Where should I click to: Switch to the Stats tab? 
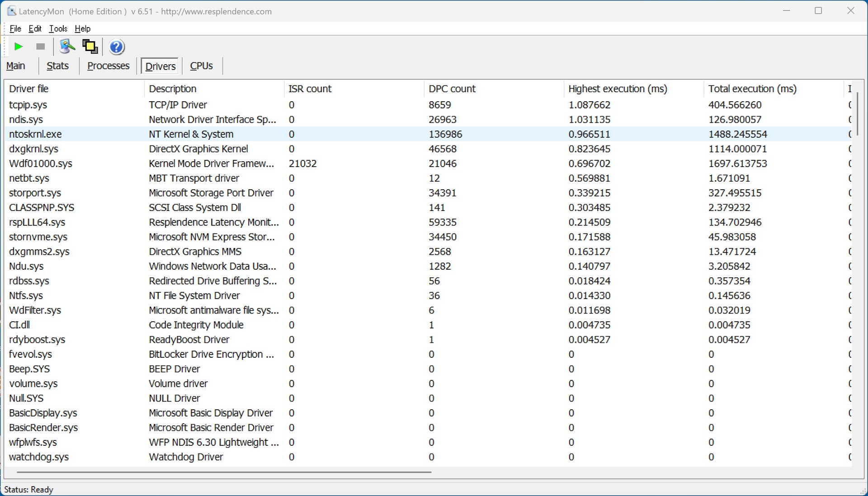click(x=57, y=66)
